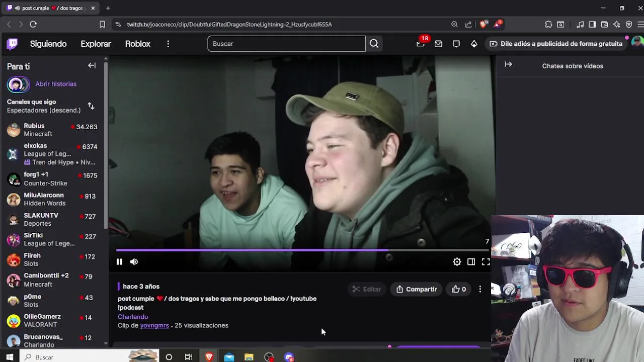
Task: Open extensions puzzle icon
Action: pyautogui.click(x=548, y=24)
